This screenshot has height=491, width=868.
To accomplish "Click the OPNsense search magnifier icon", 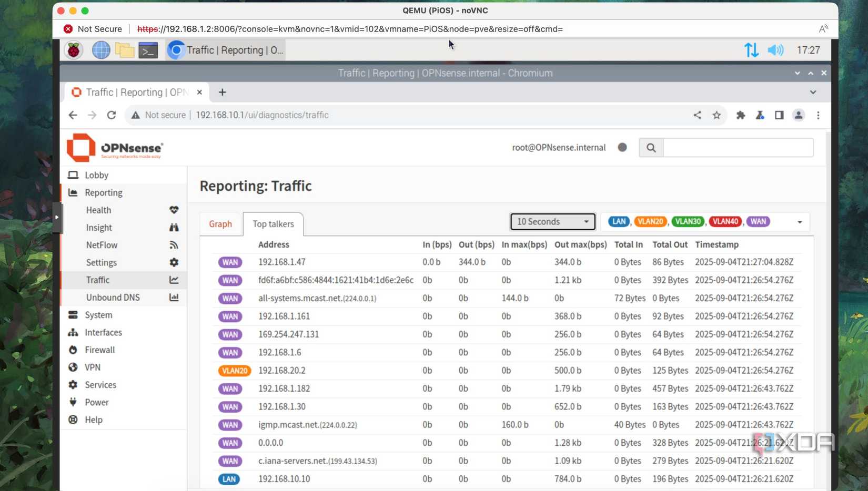I will [651, 148].
